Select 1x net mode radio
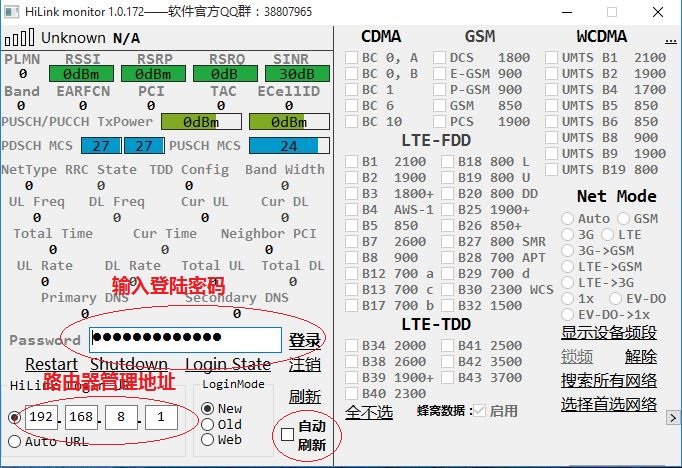 (567, 298)
